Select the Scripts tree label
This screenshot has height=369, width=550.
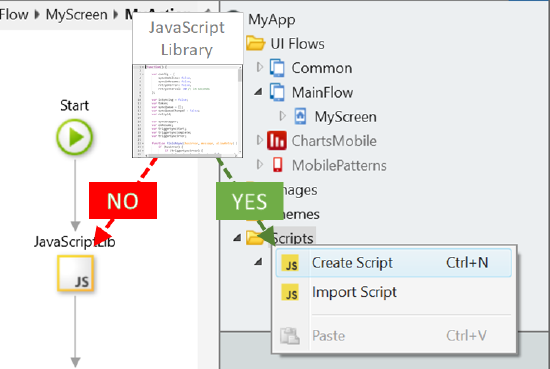[x=293, y=239]
